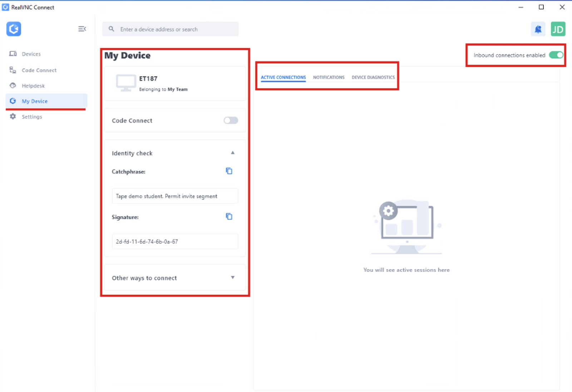This screenshot has width=572, height=392.
Task: Open Code Connect in the sidebar
Action: coord(39,70)
